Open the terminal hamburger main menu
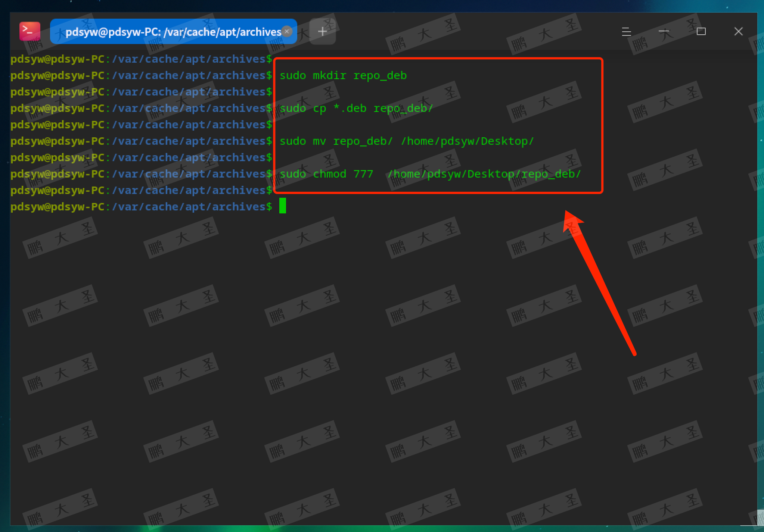 click(x=626, y=32)
